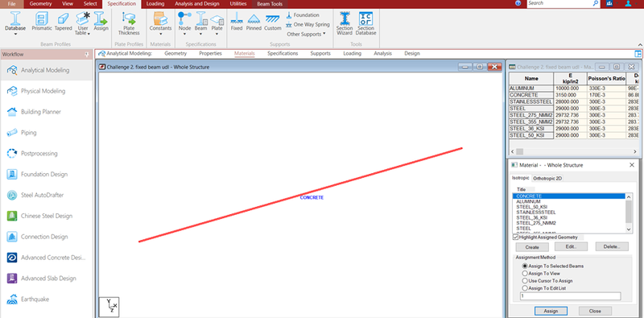The width and height of the screenshot is (644, 318).
Task: Expand the Constants materials dropdown
Action: pyautogui.click(x=160, y=24)
